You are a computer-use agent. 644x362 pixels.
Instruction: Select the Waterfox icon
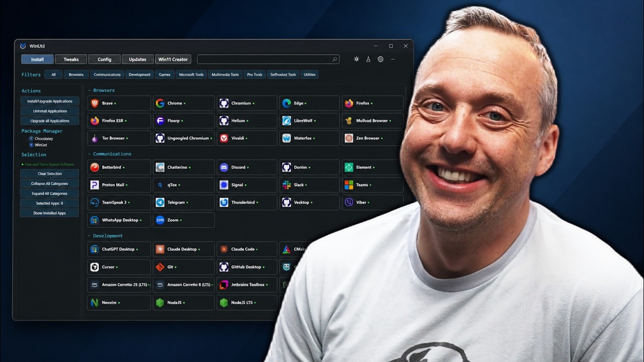(286, 138)
